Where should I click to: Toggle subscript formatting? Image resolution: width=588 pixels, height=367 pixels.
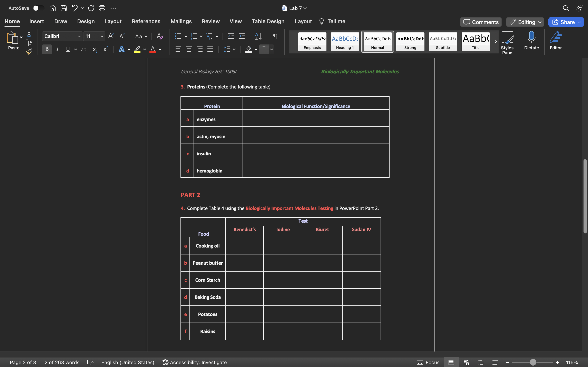point(95,50)
